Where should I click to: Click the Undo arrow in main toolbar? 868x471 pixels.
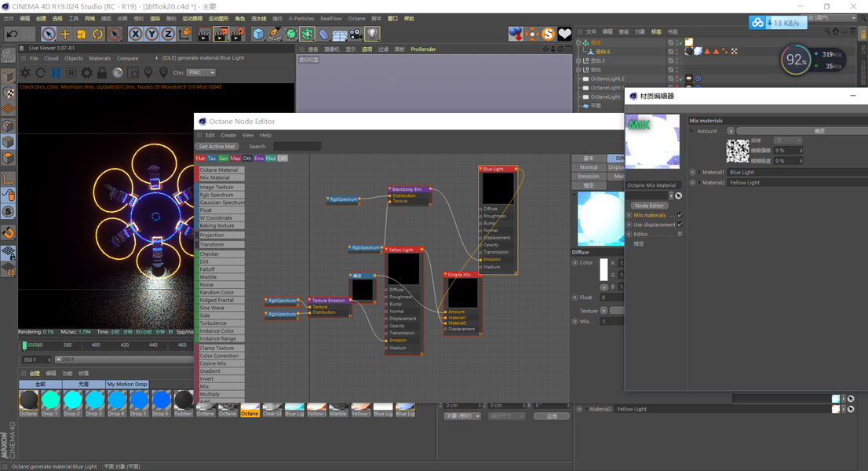pos(12,34)
